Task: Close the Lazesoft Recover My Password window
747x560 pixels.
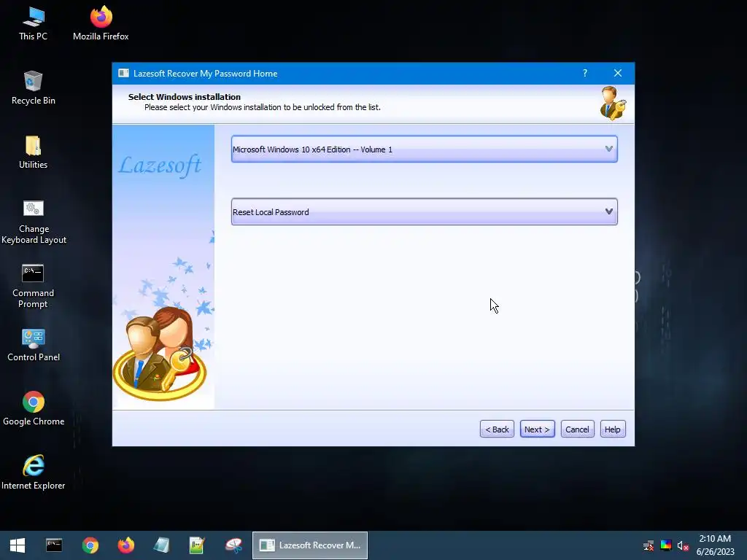Action: point(618,74)
